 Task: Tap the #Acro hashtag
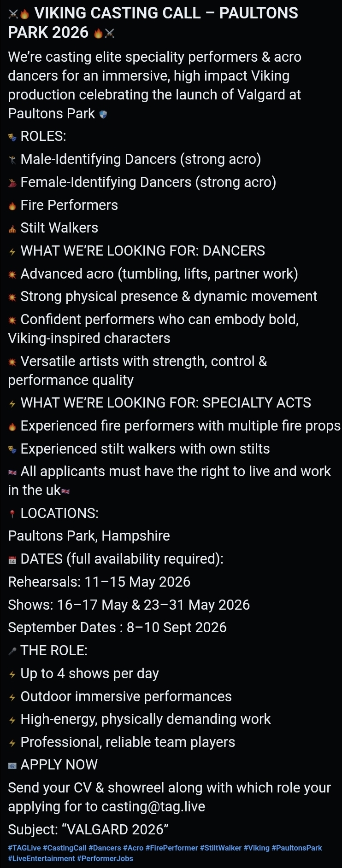(133, 848)
